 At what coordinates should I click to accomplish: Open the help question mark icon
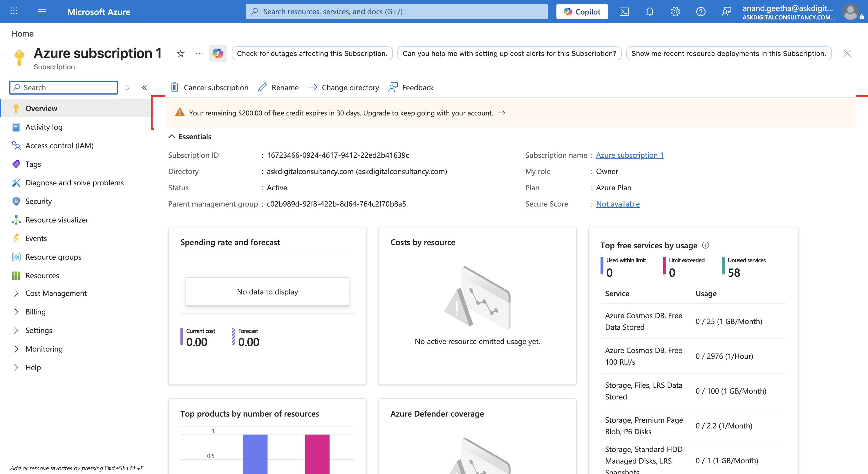point(701,12)
